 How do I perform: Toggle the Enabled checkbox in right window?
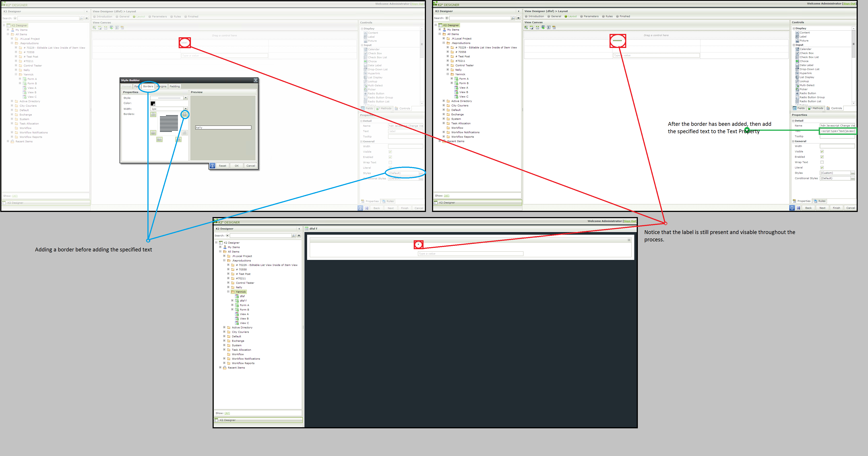(822, 157)
